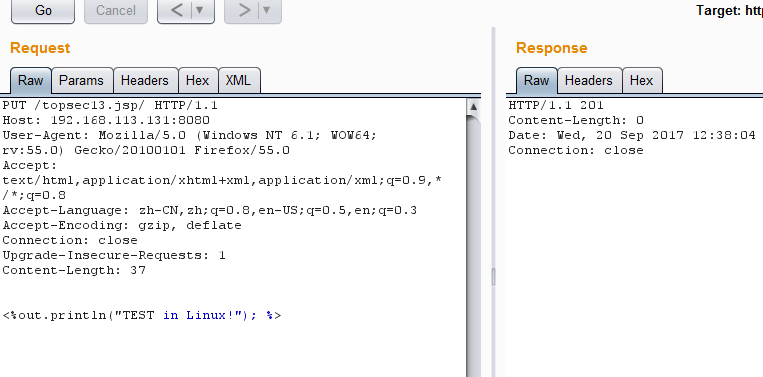Click the Go button to send request
Image resolution: width=763 pixels, height=377 pixels.
point(43,11)
